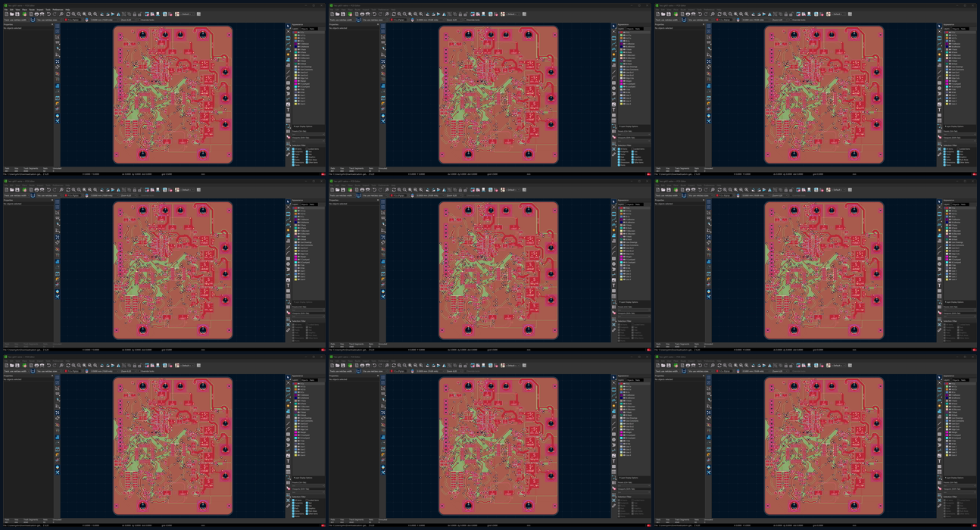Click Zoom to fit icon in middle-right toolbar
Image resolution: width=980 pixels, height=530 pixels.
pyautogui.click(x=735, y=190)
